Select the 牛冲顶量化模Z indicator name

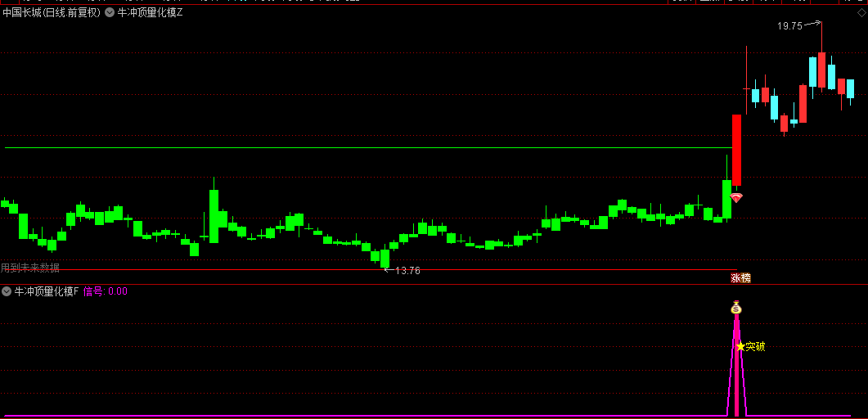[150, 13]
